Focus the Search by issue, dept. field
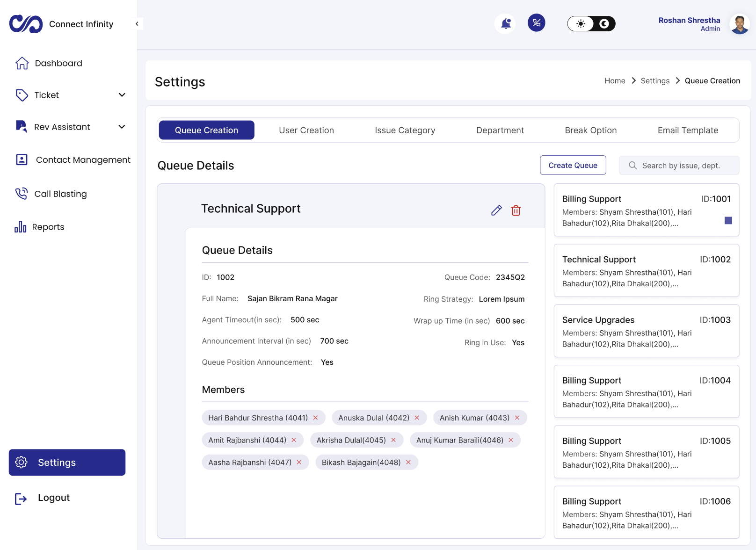756x550 pixels. coord(679,166)
